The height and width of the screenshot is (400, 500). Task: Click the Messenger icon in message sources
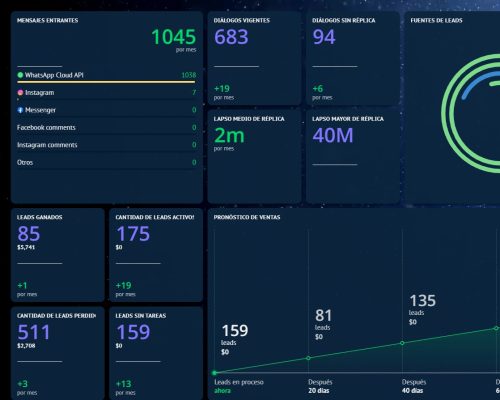click(x=20, y=110)
